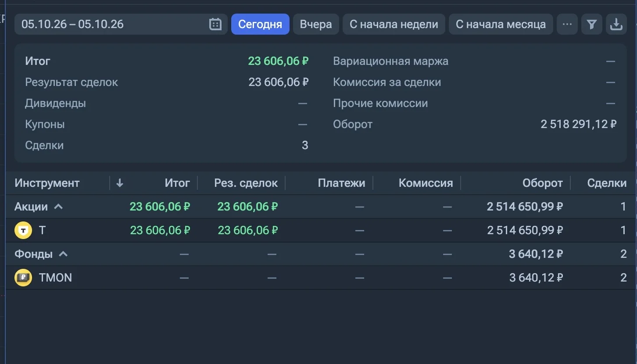Click the Сделки label in summary
The image size is (637, 364).
coord(44,146)
